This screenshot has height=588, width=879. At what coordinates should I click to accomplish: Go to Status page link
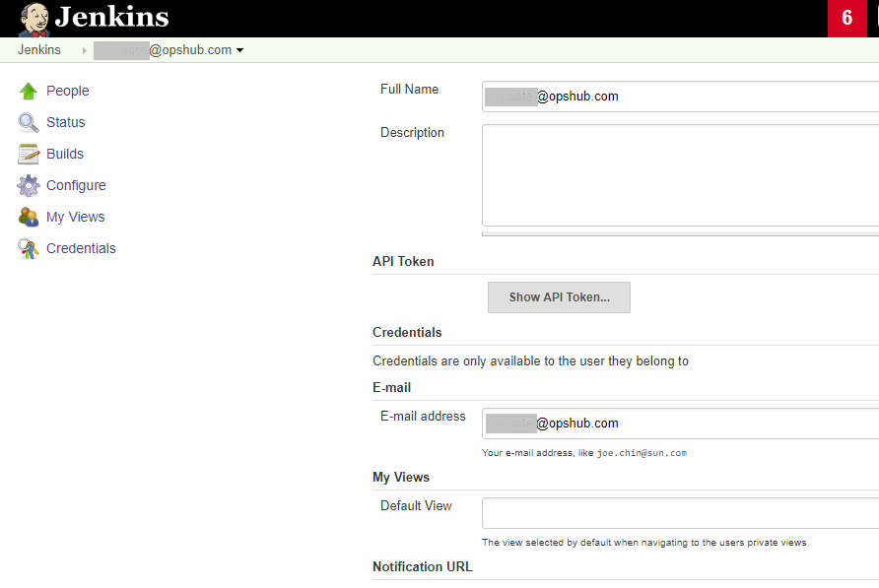pos(65,122)
